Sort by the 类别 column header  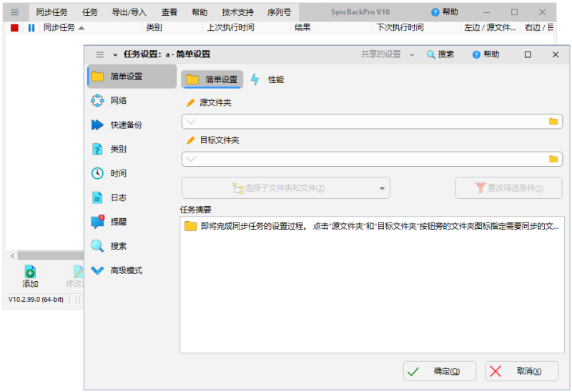[173, 28]
